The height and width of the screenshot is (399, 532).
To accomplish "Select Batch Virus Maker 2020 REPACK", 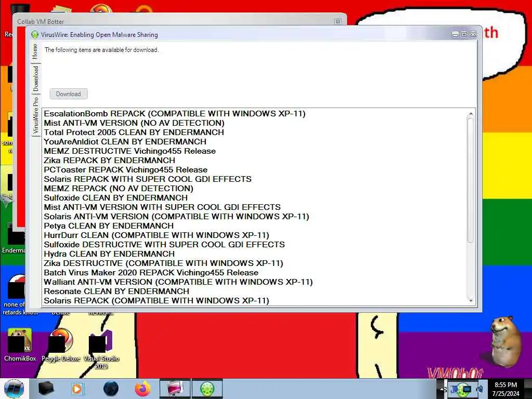I will pyautogui.click(x=151, y=272).
